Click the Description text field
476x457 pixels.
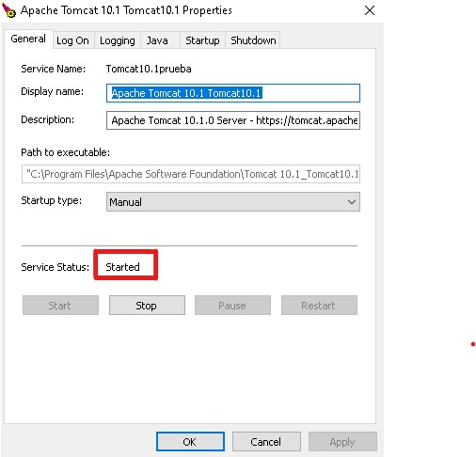233,120
